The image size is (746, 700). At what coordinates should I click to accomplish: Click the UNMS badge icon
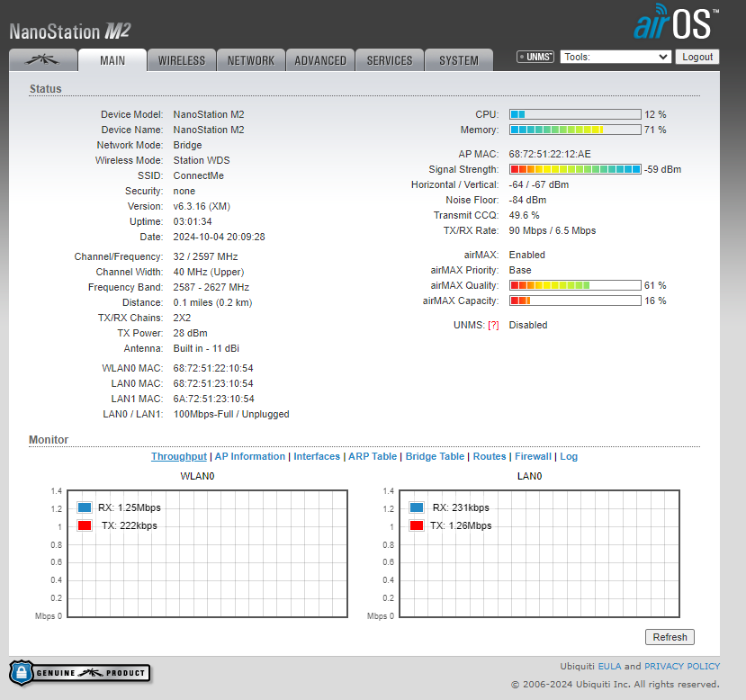click(x=535, y=57)
